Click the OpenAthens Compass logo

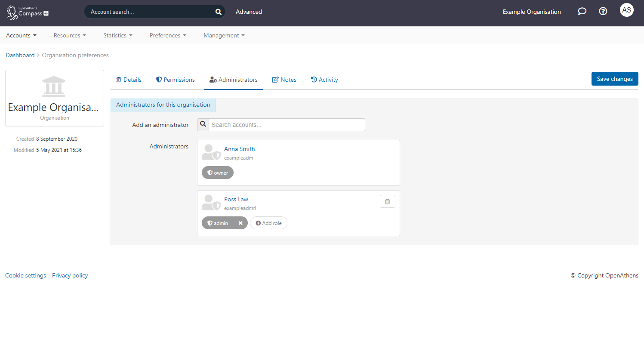tap(27, 13)
